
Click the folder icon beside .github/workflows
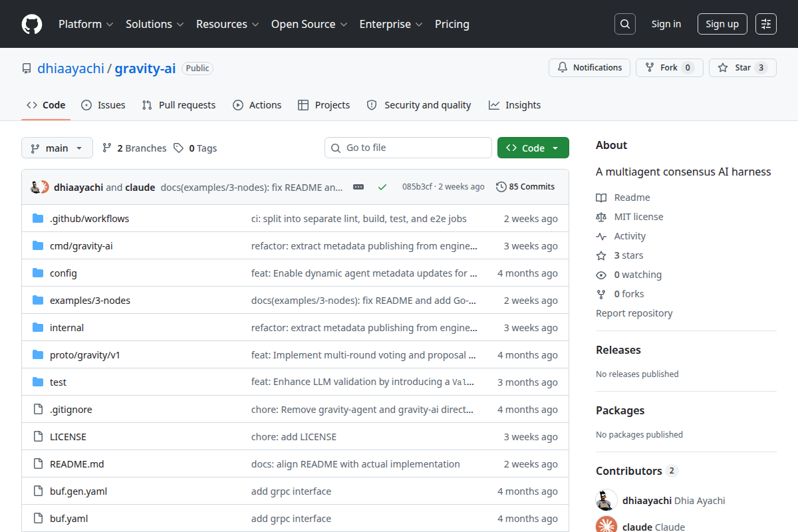(38, 219)
